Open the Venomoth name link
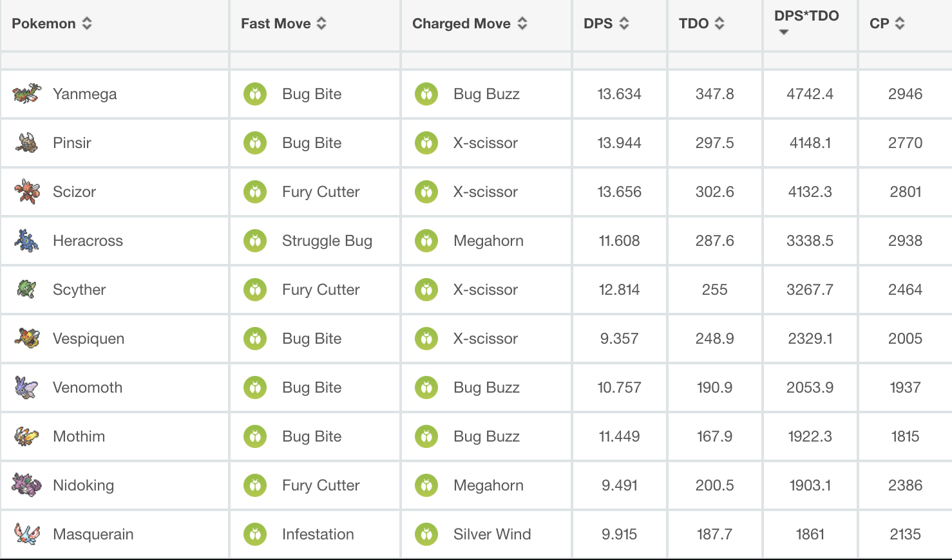Viewport: 952px width, 560px height. (88, 387)
